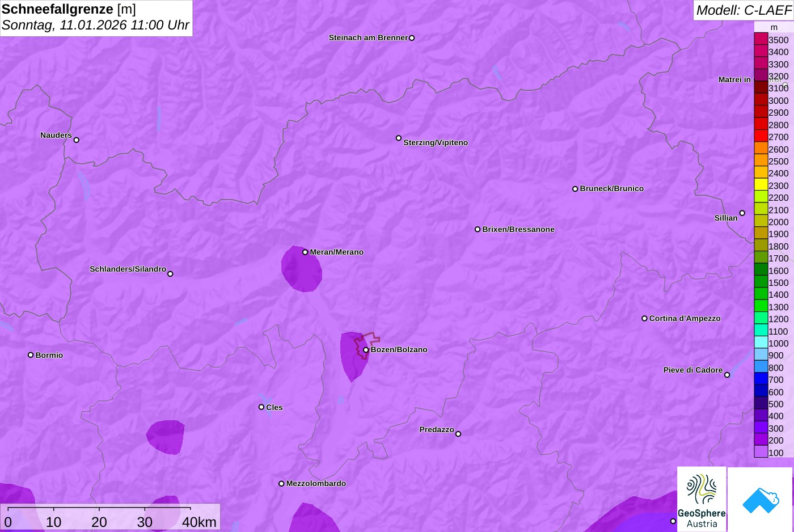This screenshot has height=532, width=794.
Task: Click the Bormio location marker
Action: [x=31, y=355]
